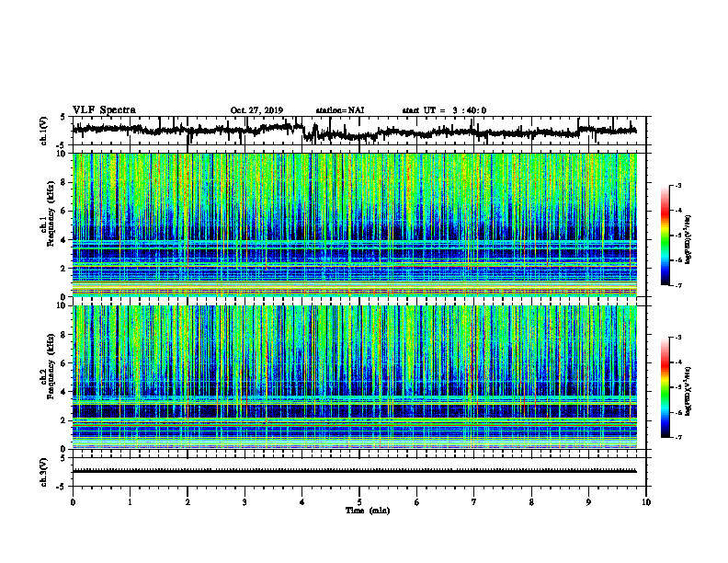Click the ch.2 color bar units label
Viewport: 728px width, 563px height.
(688, 391)
